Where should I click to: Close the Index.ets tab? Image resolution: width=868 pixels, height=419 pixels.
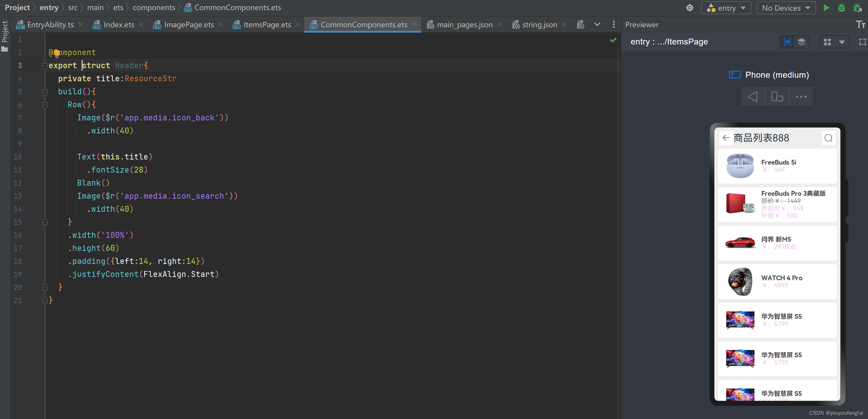141,25
